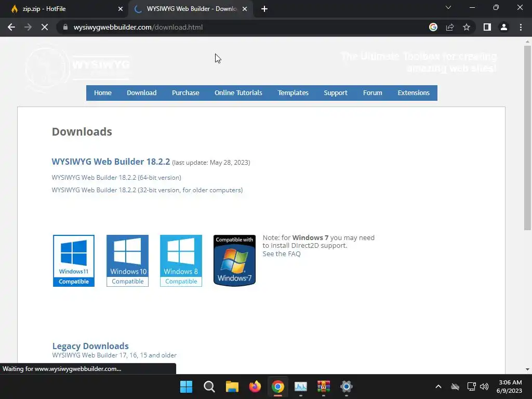
Task: Click the padlock site info icon
Action: pos(65,27)
